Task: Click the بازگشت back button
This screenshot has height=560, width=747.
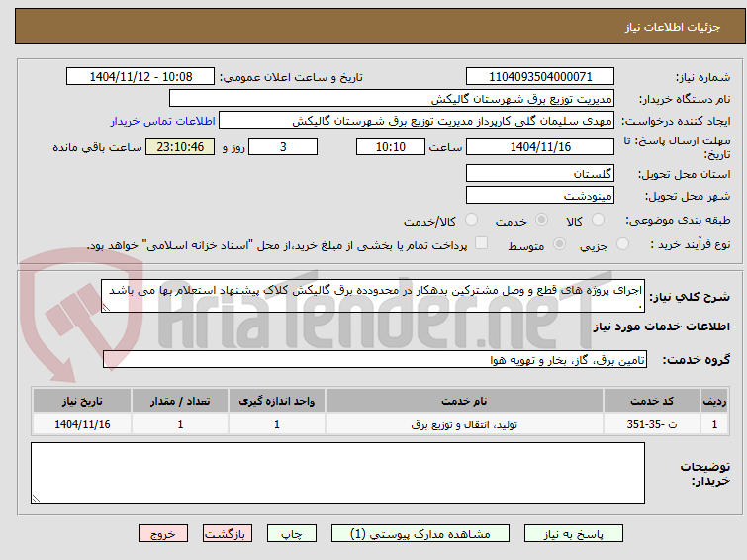Action: tap(228, 534)
